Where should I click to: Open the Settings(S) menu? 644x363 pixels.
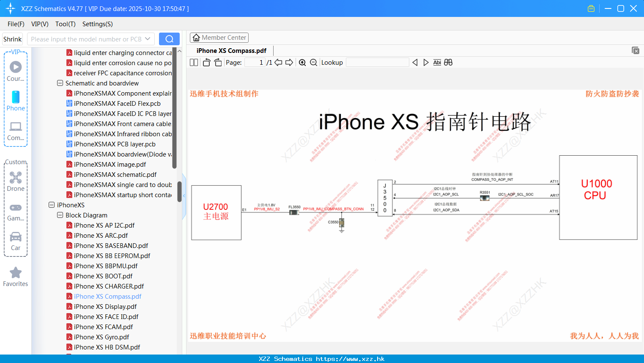[x=98, y=24]
